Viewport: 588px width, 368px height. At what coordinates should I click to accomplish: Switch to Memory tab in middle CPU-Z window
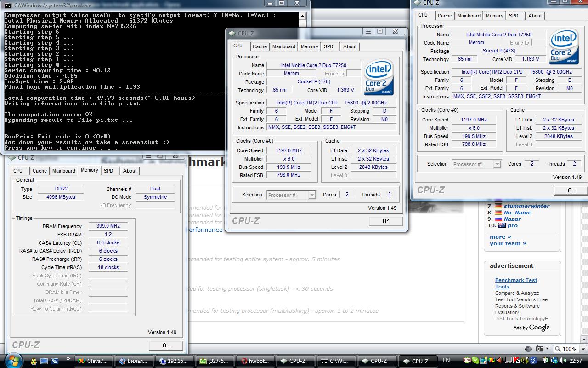coord(310,46)
